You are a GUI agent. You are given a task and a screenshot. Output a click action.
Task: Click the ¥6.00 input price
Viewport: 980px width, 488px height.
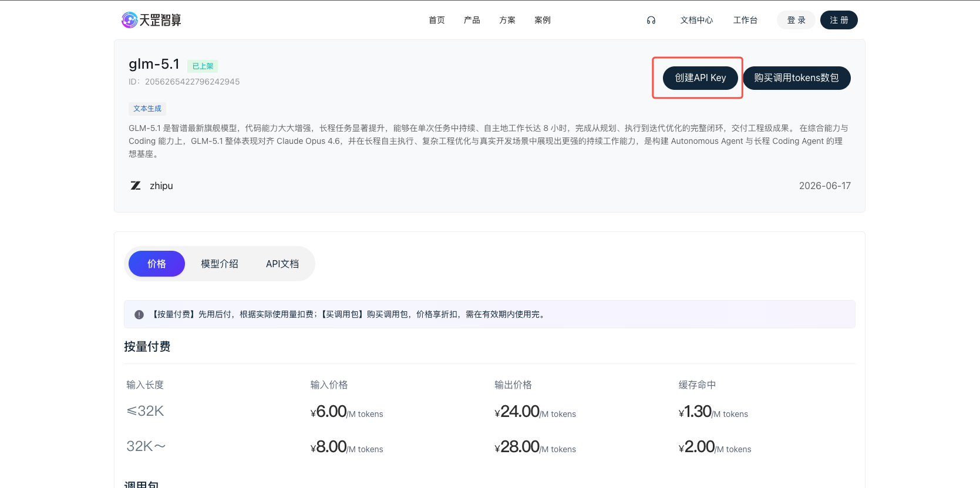click(x=346, y=412)
